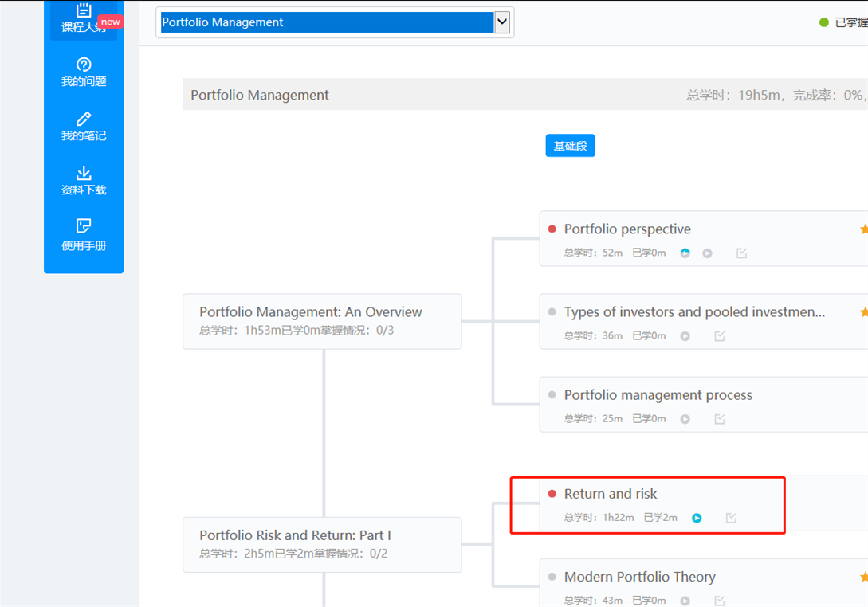Play the Portfolio management process lesson
Image resolution: width=868 pixels, height=607 pixels.
(x=685, y=419)
